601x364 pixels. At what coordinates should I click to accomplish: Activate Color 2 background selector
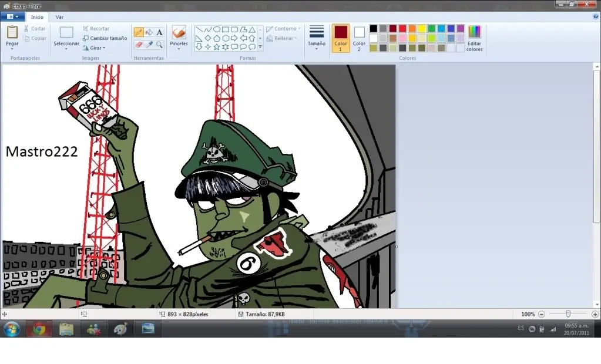[x=359, y=38]
